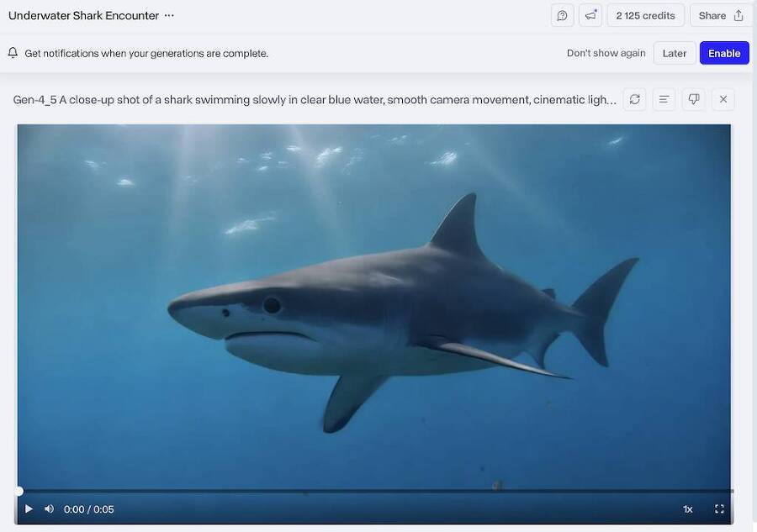757x532 pixels.
Task: Enable generation notifications
Action: tap(724, 53)
